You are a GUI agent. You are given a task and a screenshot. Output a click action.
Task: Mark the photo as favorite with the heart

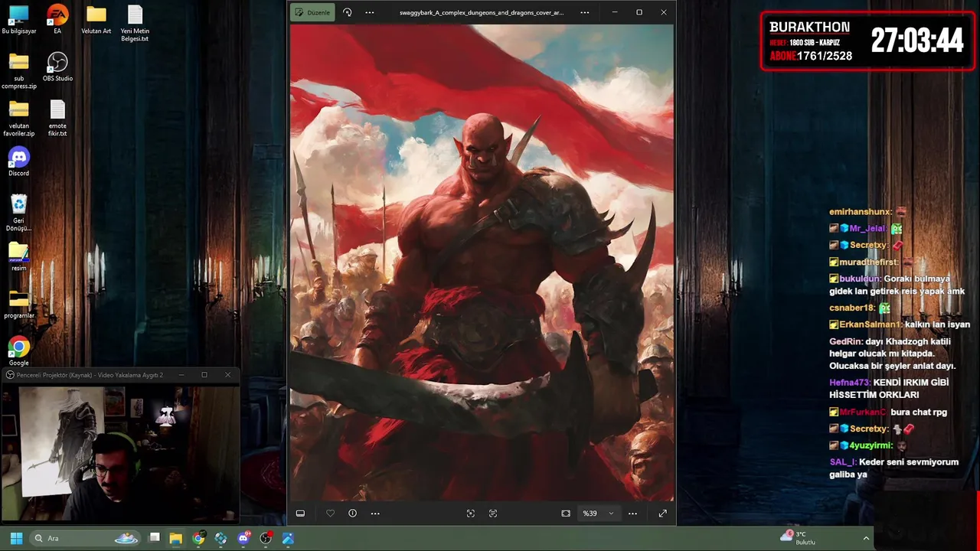coord(330,514)
